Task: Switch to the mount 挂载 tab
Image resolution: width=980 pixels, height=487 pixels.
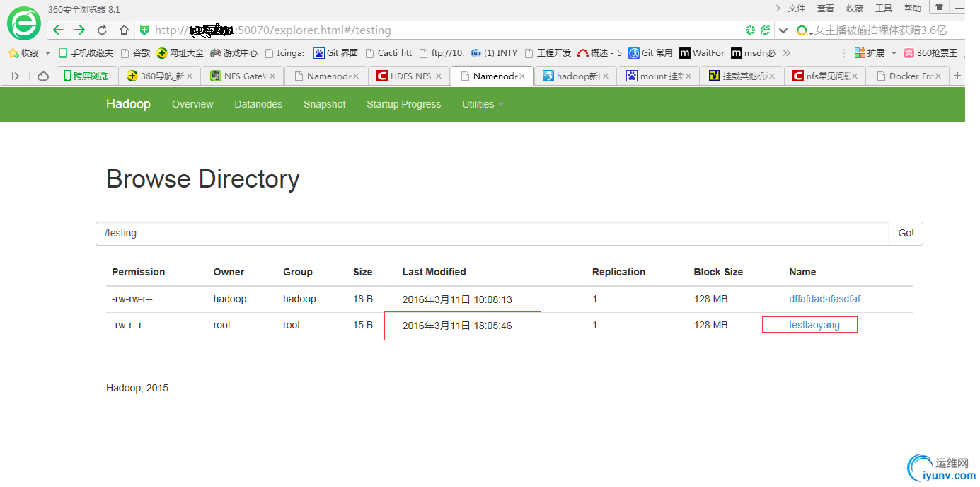Action: click(x=658, y=76)
